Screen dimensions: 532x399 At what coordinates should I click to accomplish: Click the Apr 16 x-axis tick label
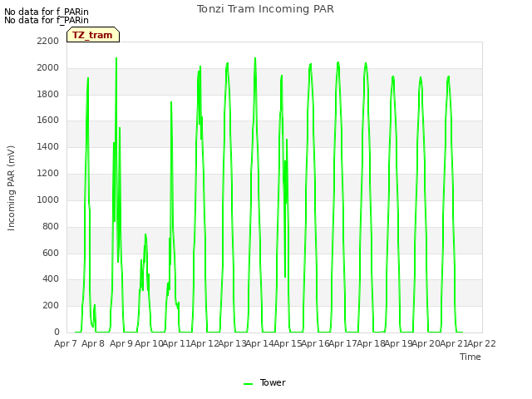315,343
